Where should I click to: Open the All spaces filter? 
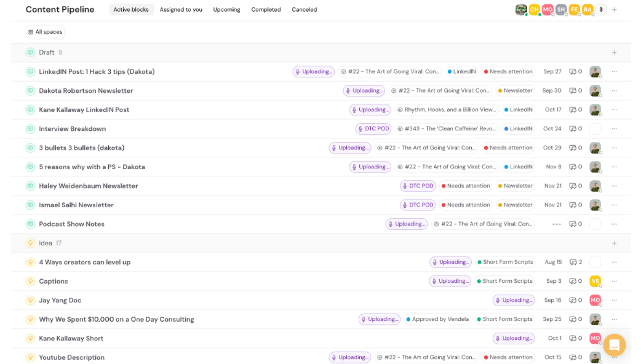(x=45, y=32)
